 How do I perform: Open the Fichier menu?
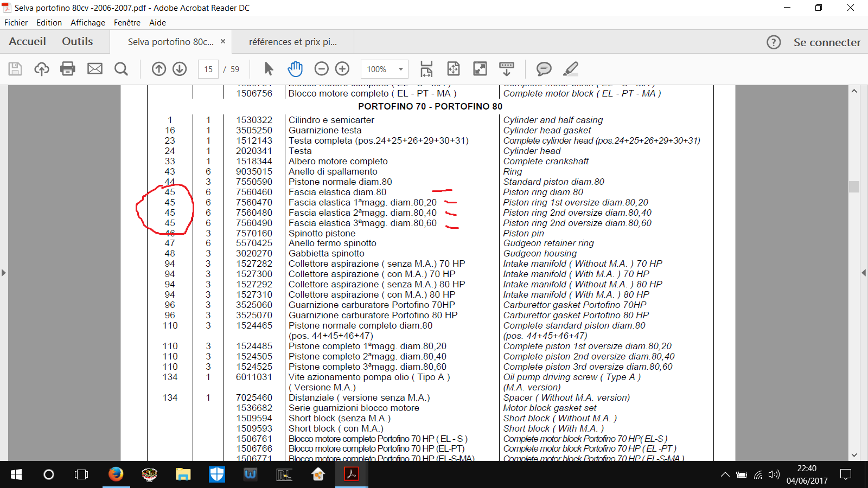pyautogui.click(x=16, y=23)
